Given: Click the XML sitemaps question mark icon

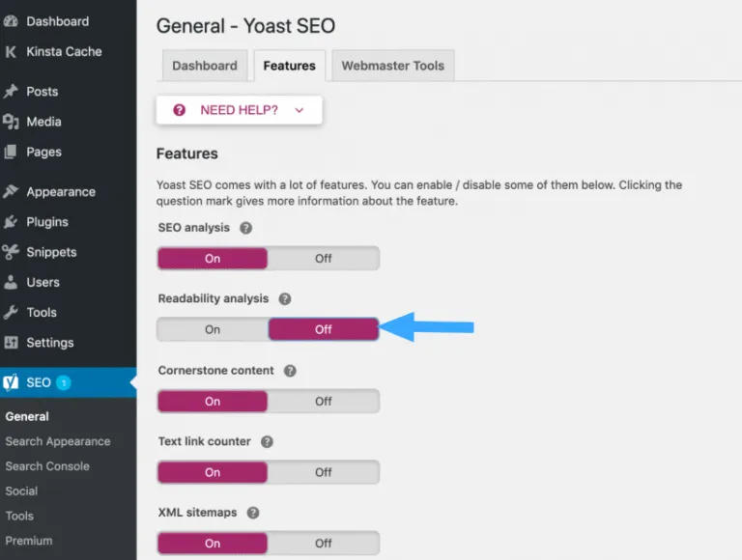Looking at the screenshot, I should click(252, 514).
